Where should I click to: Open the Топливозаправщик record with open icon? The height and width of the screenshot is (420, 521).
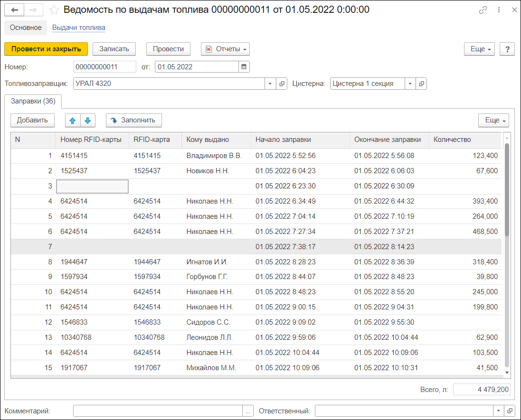[282, 84]
